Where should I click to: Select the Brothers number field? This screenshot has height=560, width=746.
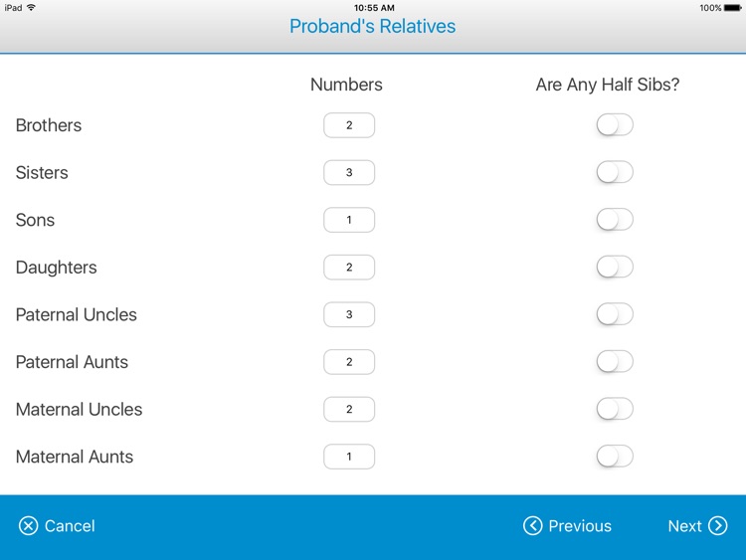coord(349,125)
